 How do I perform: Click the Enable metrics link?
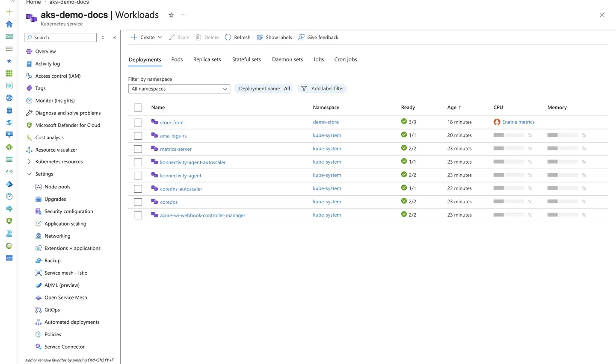[518, 122]
